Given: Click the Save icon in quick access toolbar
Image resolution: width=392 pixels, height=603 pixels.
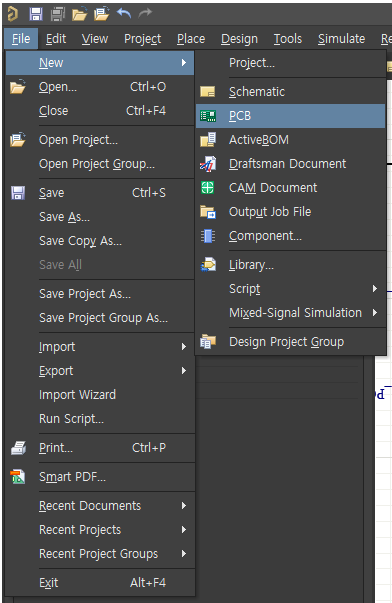Looking at the screenshot, I should pos(36,14).
